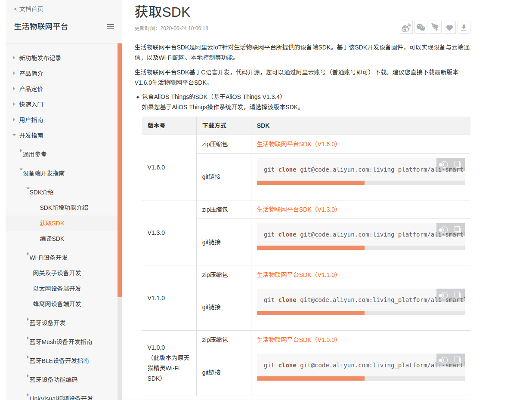The height and width of the screenshot is (400, 532).
Task: Click the sidebar orange vertical scrollbar
Action: coord(120,170)
